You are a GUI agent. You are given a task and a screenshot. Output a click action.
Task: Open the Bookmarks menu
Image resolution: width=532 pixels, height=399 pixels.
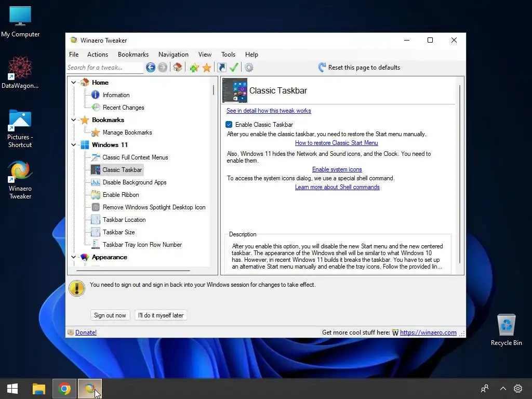(133, 54)
